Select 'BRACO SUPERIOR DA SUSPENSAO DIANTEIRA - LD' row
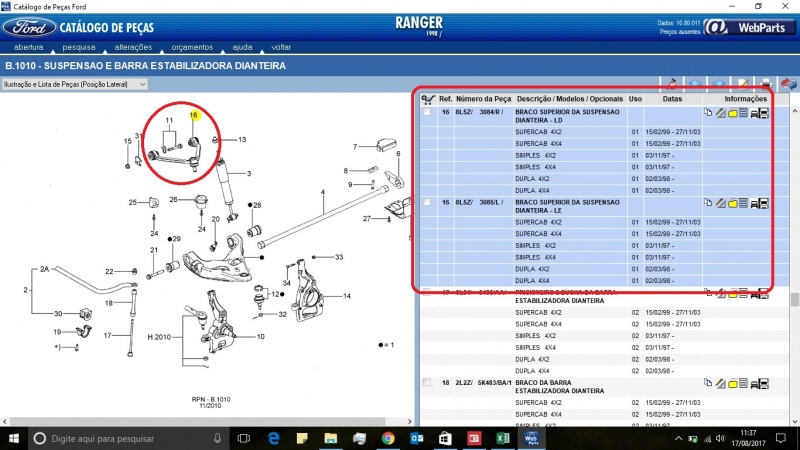800x450 pixels. [605, 116]
